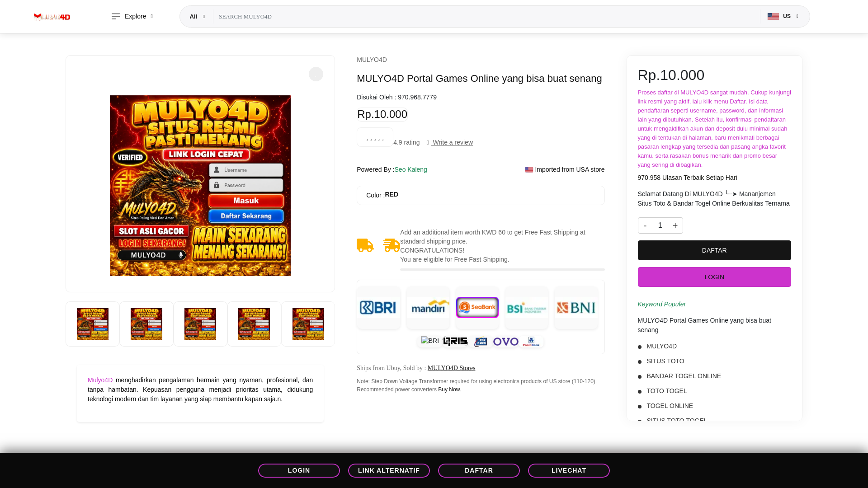
Task: Click the standard shipping truck icon
Action: pos(365,245)
